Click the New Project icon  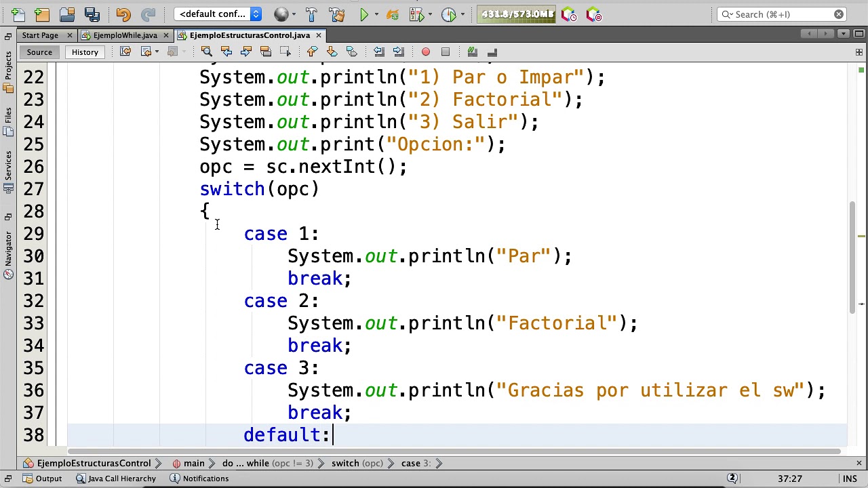click(41, 14)
